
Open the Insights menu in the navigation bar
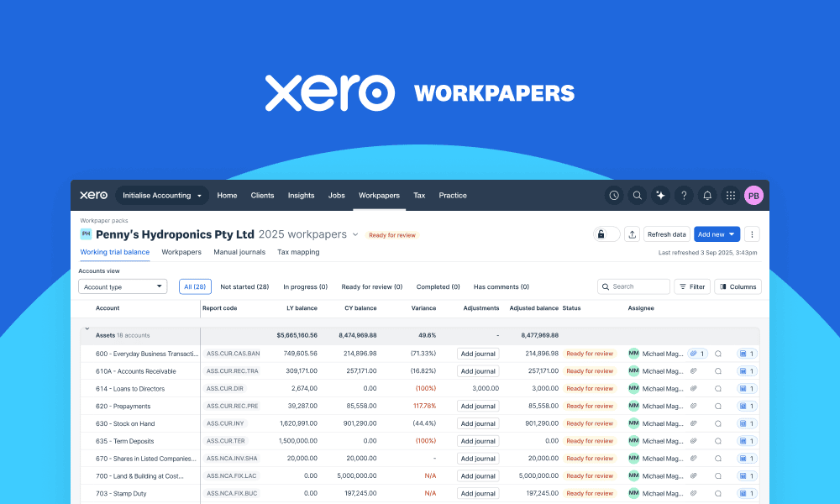(301, 195)
